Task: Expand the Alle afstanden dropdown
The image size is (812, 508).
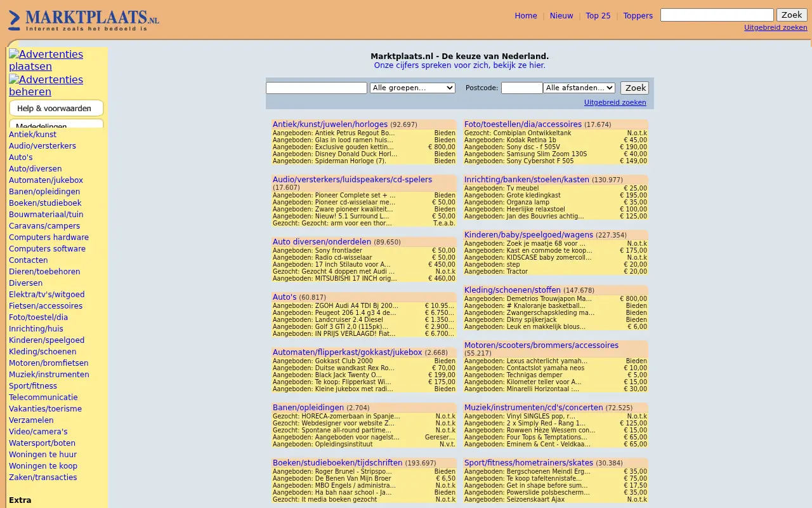Action: point(579,88)
